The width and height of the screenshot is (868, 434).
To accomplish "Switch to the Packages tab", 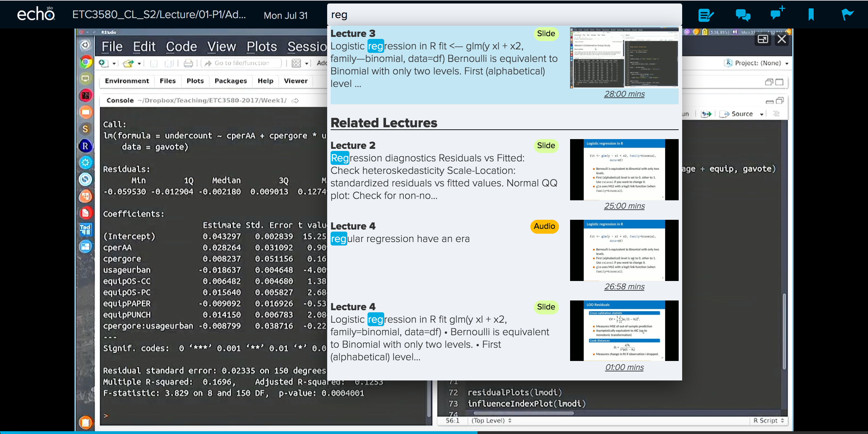I will coord(230,81).
